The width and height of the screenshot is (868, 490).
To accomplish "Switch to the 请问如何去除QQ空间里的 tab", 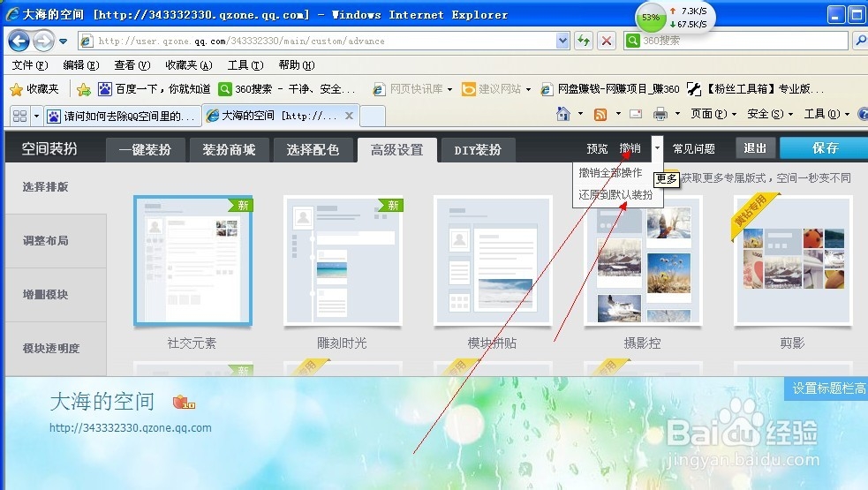I will [x=123, y=116].
